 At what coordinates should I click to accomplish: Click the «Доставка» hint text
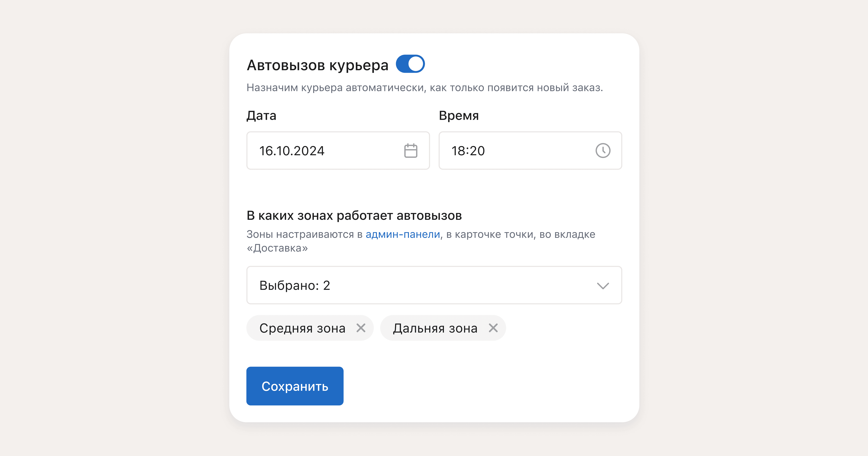[277, 248]
